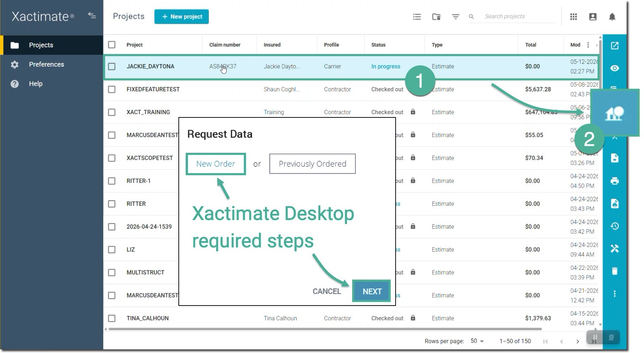
Task: Check the MULTISTRUCT row checkbox
Action: pyautogui.click(x=112, y=272)
